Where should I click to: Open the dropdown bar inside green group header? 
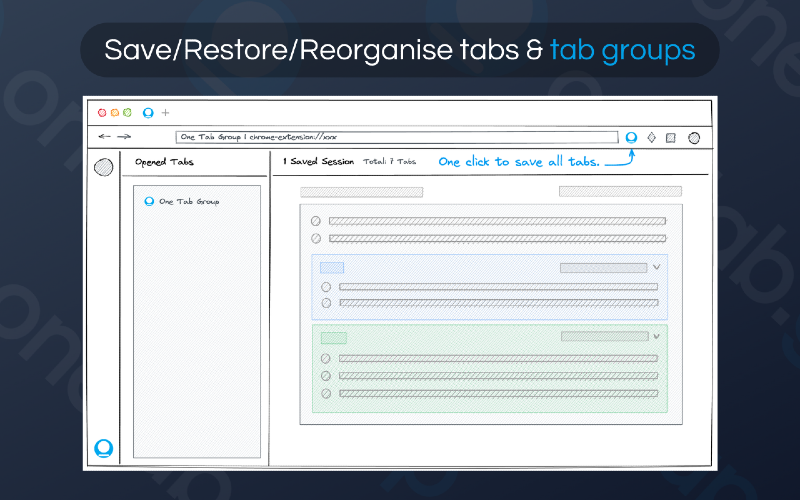coord(604,337)
